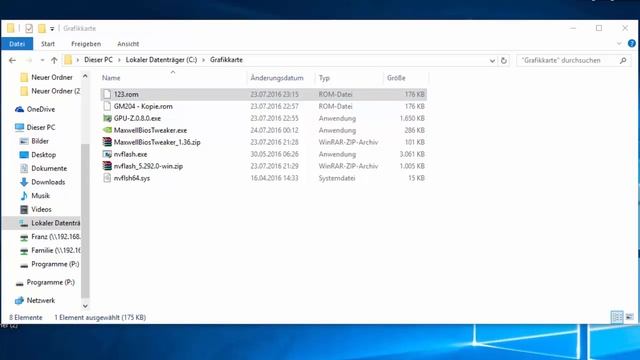Open the Ansicht ribbon tab
The width and height of the screenshot is (640, 360).
coord(128,44)
